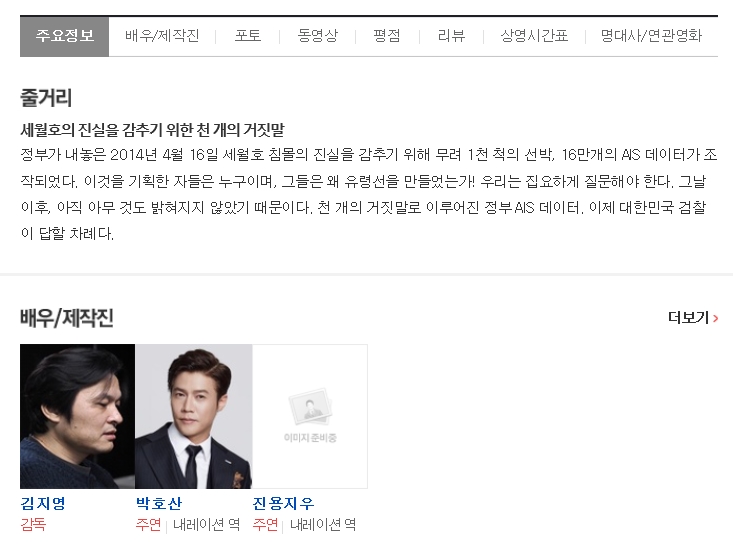Image resolution: width=733 pixels, height=546 pixels.
Task: Select the 주요정보 tab
Action: tap(65, 36)
